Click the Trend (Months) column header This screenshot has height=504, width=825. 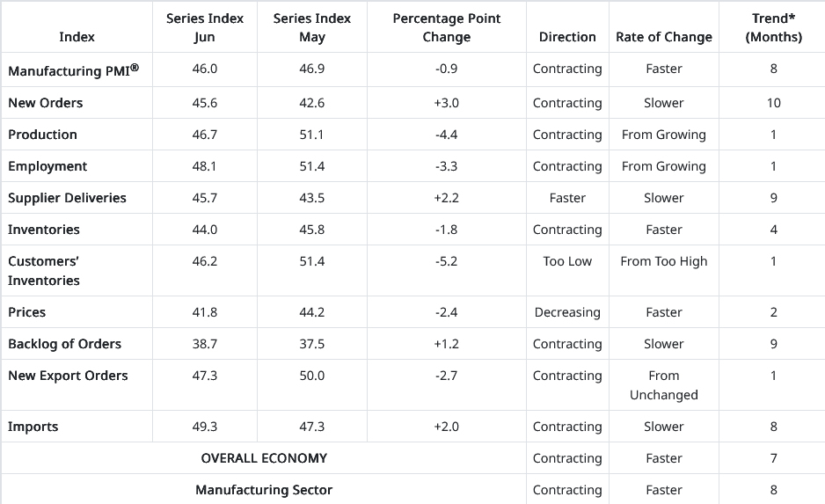point(774,28)
